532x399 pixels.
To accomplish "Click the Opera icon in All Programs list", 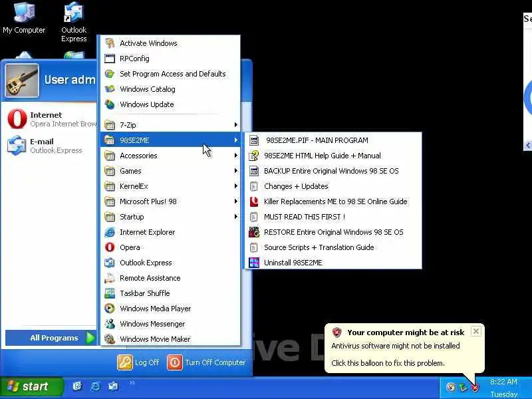I will point(110,247).
